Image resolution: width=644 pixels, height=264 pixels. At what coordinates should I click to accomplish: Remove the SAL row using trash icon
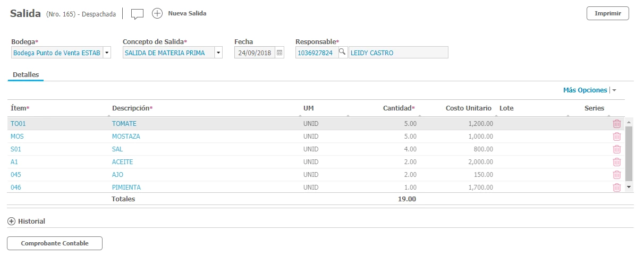coord(616,149)
